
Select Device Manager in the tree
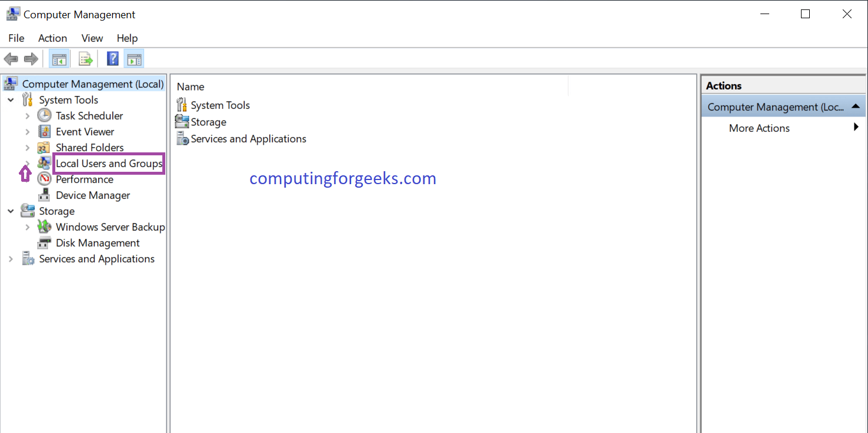pos(92,195)
